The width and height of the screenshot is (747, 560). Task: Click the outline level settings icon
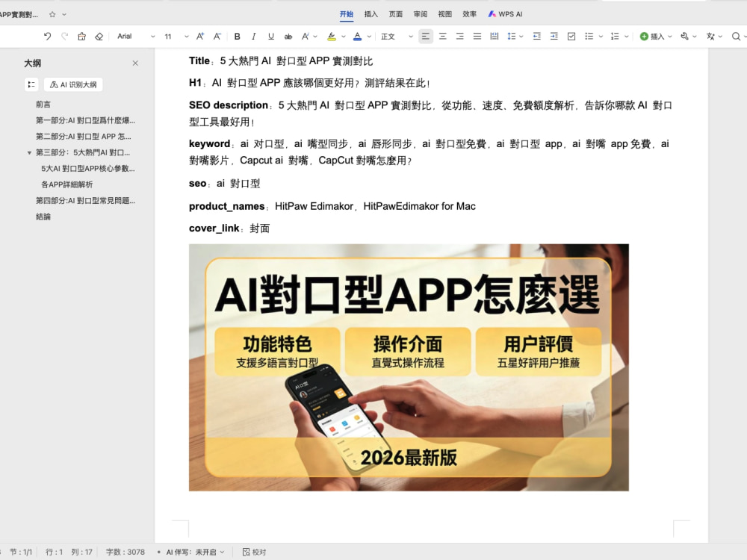[31, 84]
